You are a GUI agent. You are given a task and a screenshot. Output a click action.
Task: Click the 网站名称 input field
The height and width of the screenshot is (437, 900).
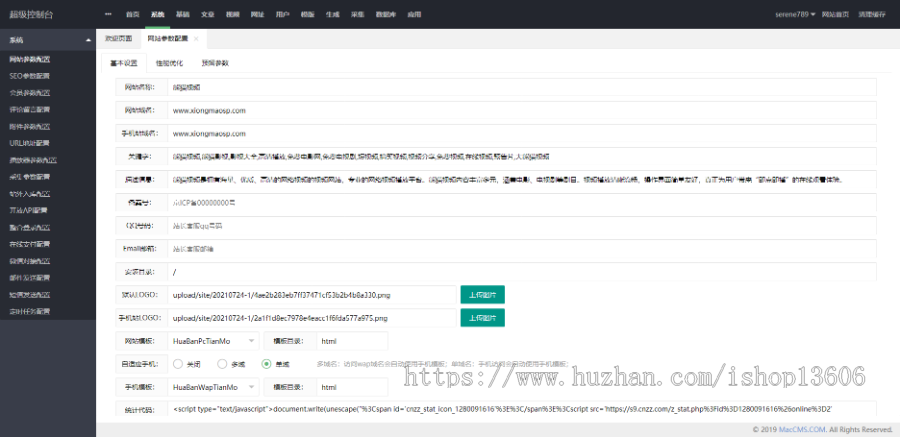[x=522, y=87]
